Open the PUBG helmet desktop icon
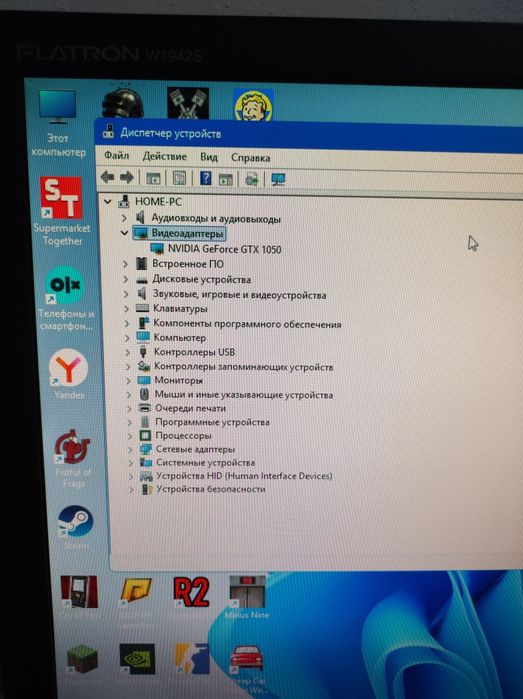The image size is (523, 699). (x=123, y=104)
